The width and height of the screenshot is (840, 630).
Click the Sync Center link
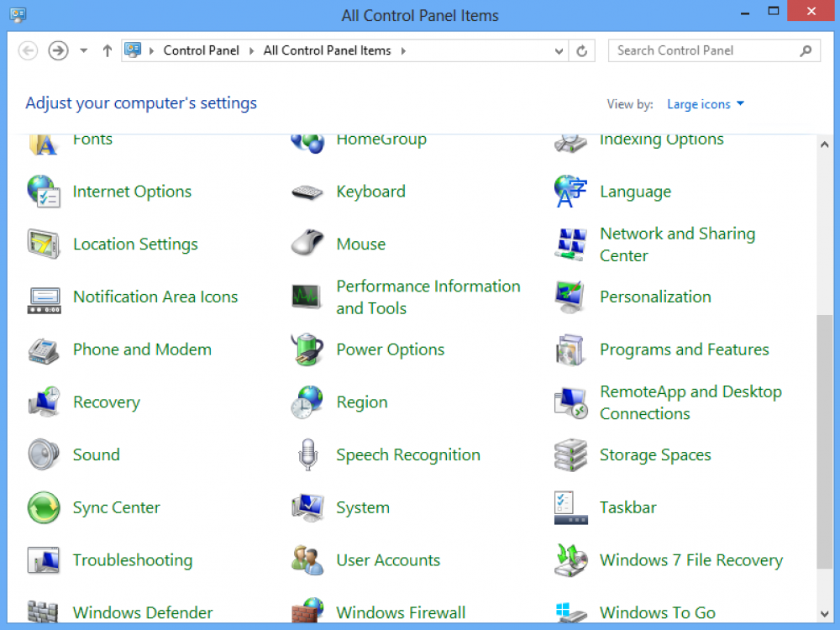(116, 508)
